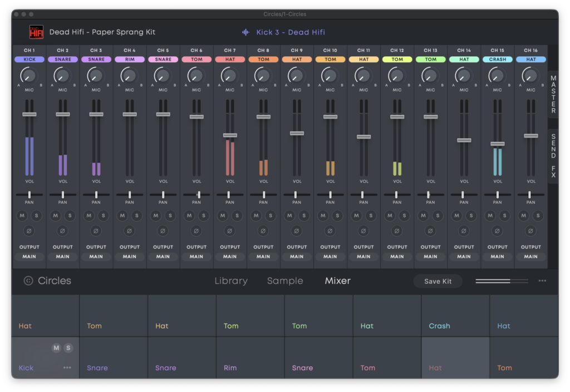Click the master volume slider beside Save Kit
570x392 pixels.
pyautogui.click(x=502, y=281)
